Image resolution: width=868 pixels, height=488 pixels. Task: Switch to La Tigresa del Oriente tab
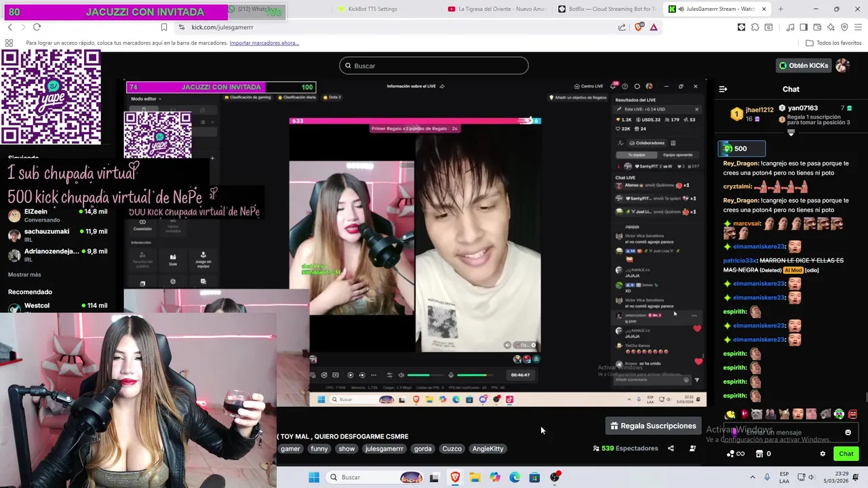point(496,9)
